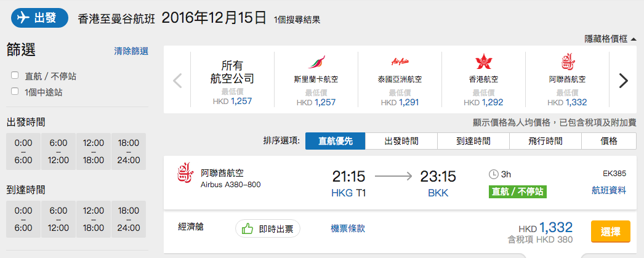The image size is (644, 258).
Task: Select the AirAsia logo in price grid
Action: [x=400, y=62]
